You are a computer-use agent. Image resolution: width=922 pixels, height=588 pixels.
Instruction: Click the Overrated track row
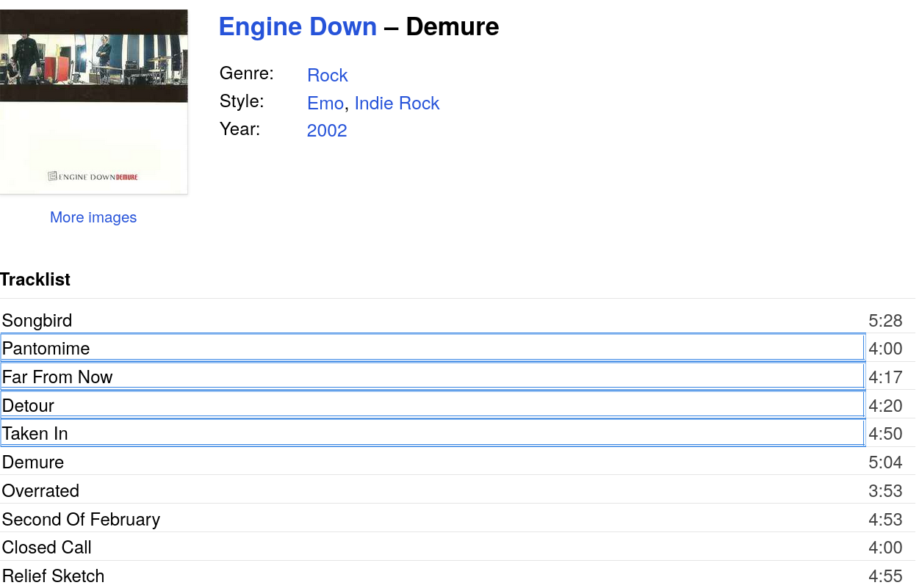point(40,491)
